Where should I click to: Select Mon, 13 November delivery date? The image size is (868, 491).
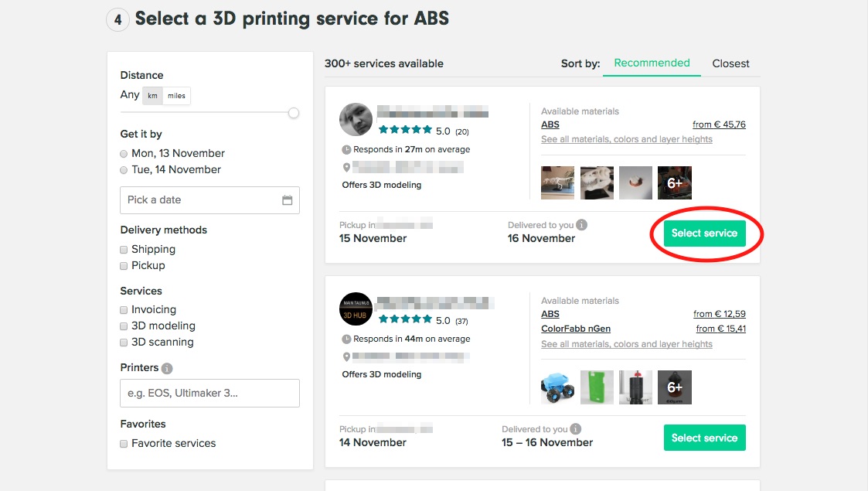coord(124,154)
